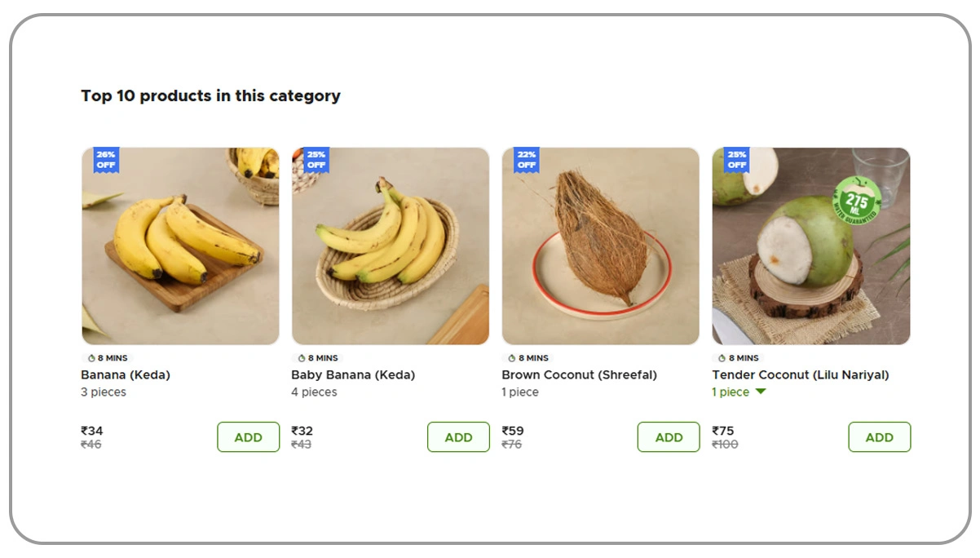Add Baby Banana (Keda) to cart
Screen dimensions: 980x558
pos(458,436)
